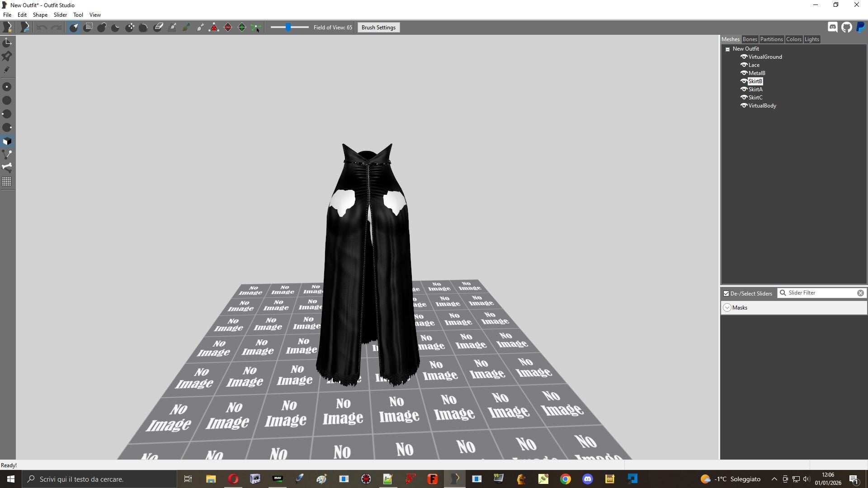Open the Discord link icon
Image resolution: width=868 pixels, height=488 pixels.
pyautogui.click(x=833, y=27)
